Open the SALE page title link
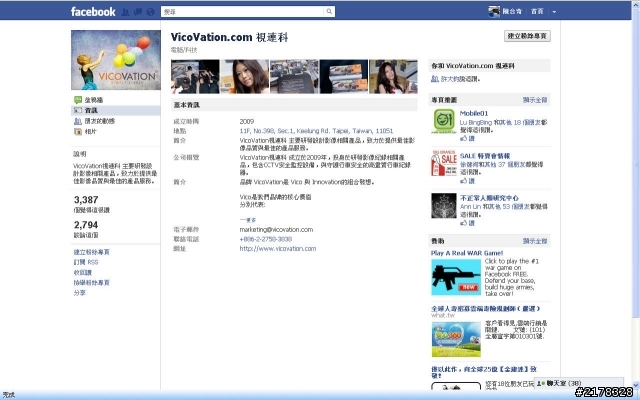The height and width of the screenshot is (400, 640). [485, 156]
